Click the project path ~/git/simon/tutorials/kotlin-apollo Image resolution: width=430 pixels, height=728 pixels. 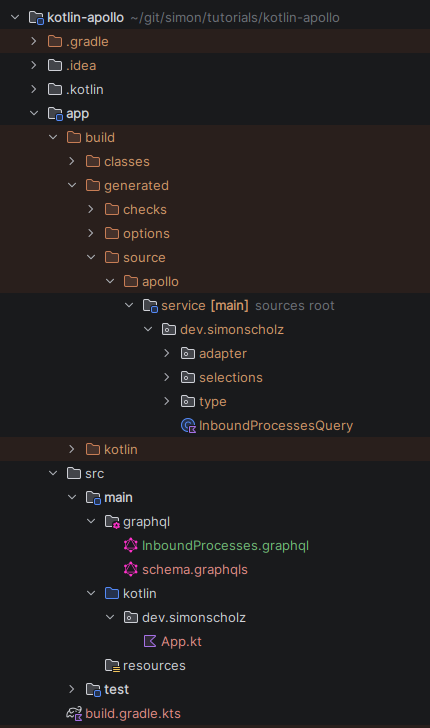click(x=235, y=18)
